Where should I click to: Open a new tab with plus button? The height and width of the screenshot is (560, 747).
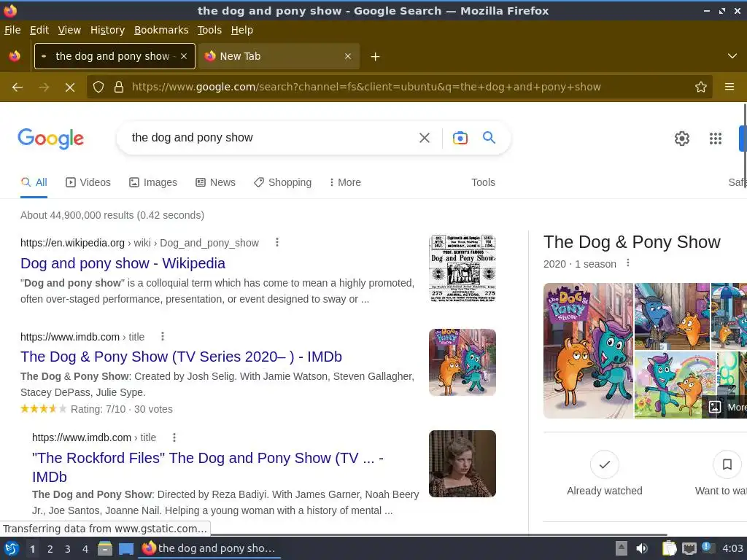(x=376, y=57)
